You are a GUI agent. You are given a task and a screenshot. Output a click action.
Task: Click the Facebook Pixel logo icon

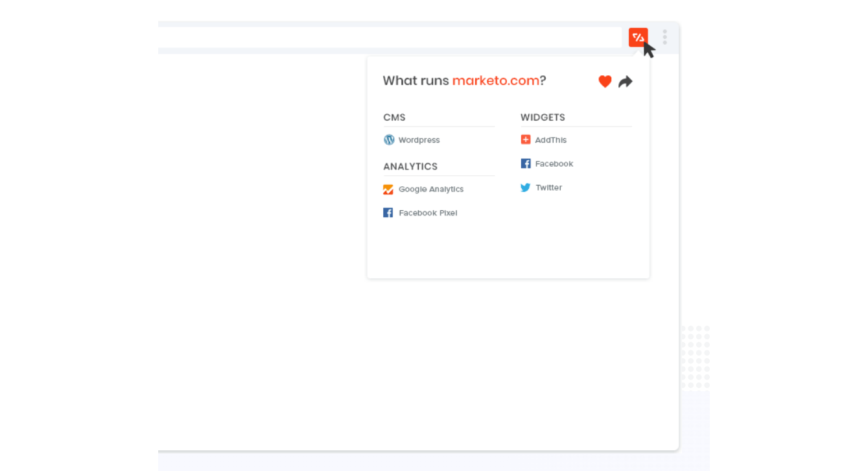388,213
